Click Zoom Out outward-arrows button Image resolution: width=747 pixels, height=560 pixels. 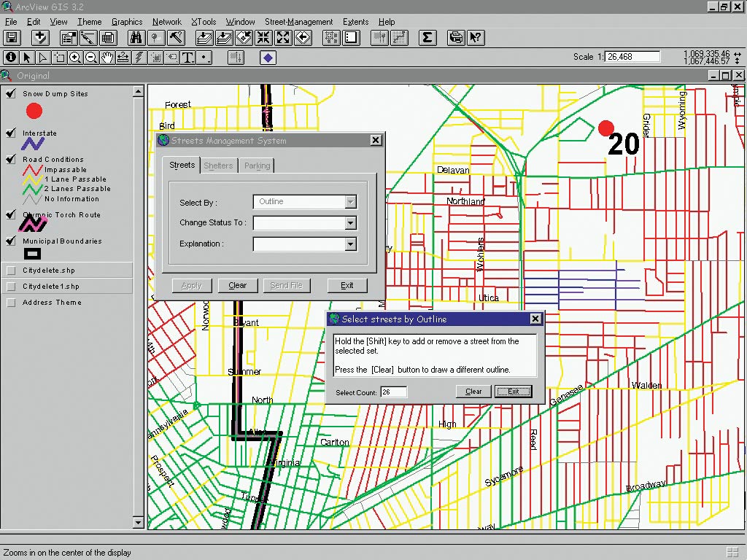[283, 38]
